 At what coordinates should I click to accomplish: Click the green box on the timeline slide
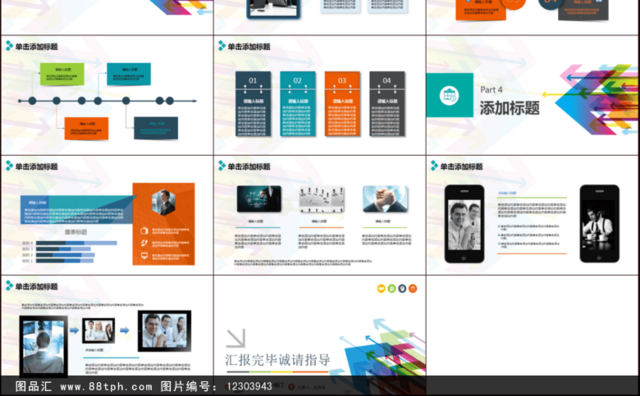pyautogui.click(x=62, y=74)
